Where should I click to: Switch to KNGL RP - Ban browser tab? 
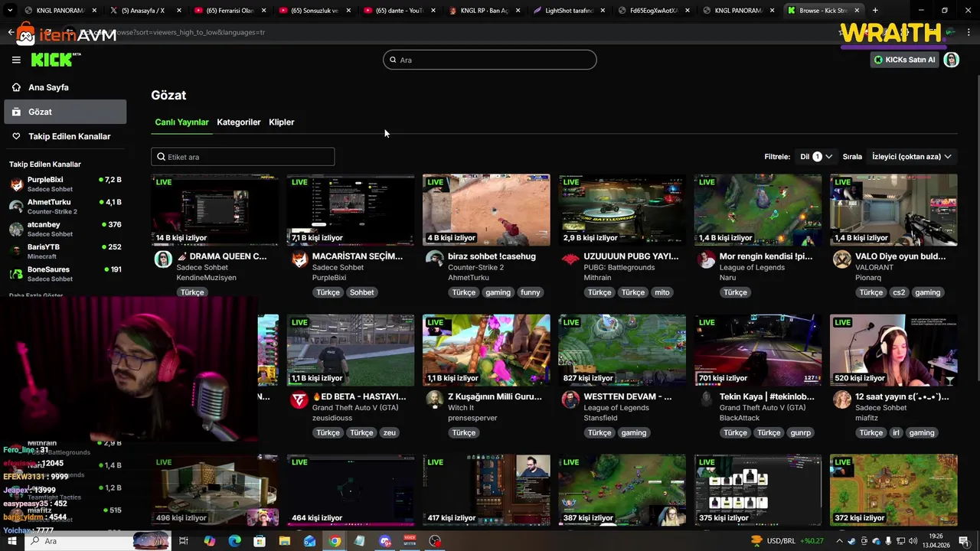tap(483, 10)
